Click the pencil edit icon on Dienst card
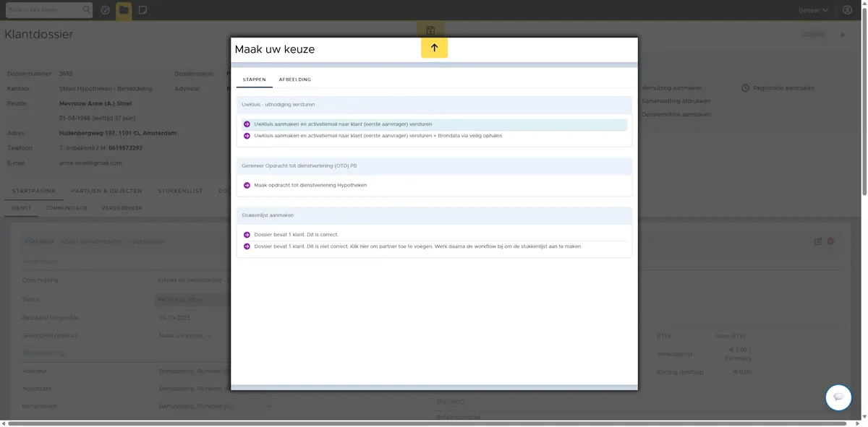The height and width of the screenshot is (427, 868). (x=818, y=241)
